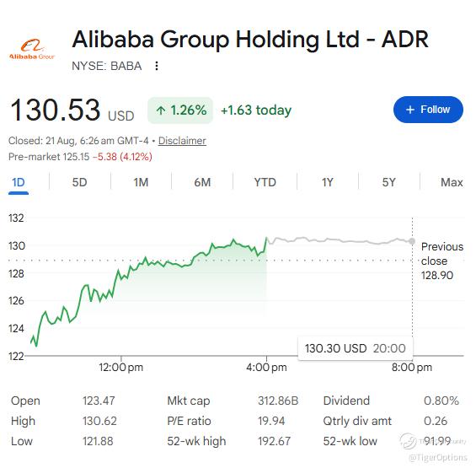Open the three-dot more options menu
The image size is (476, 468).
pos(157,66)
